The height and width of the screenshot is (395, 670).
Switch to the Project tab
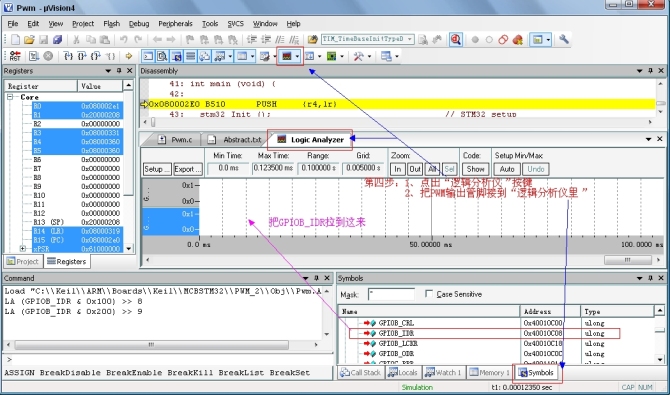[23, 261]
